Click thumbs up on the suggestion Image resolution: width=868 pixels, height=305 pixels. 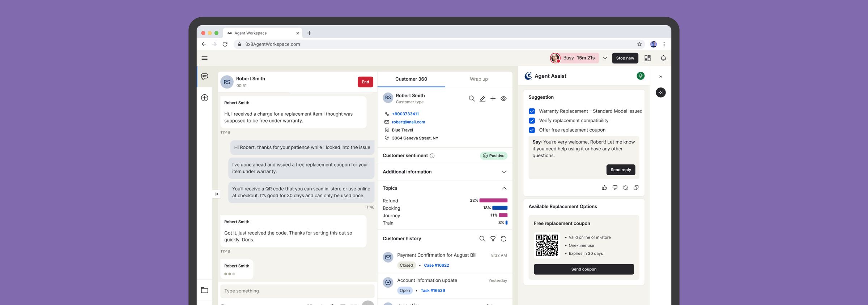(604, 188)
